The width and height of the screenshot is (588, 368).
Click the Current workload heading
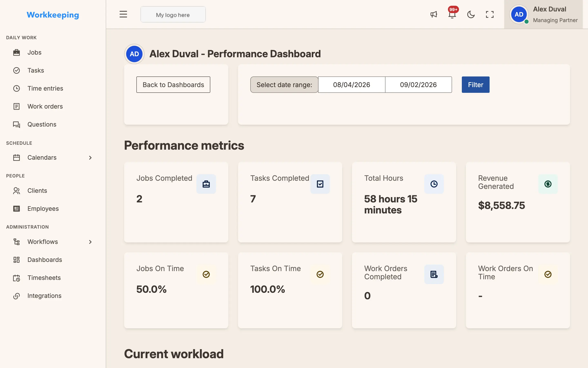(174, 354)
